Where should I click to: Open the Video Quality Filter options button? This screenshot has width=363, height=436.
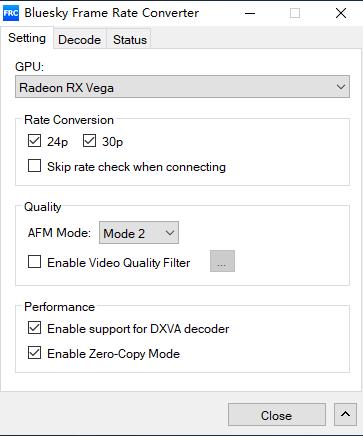coord(222,261)
